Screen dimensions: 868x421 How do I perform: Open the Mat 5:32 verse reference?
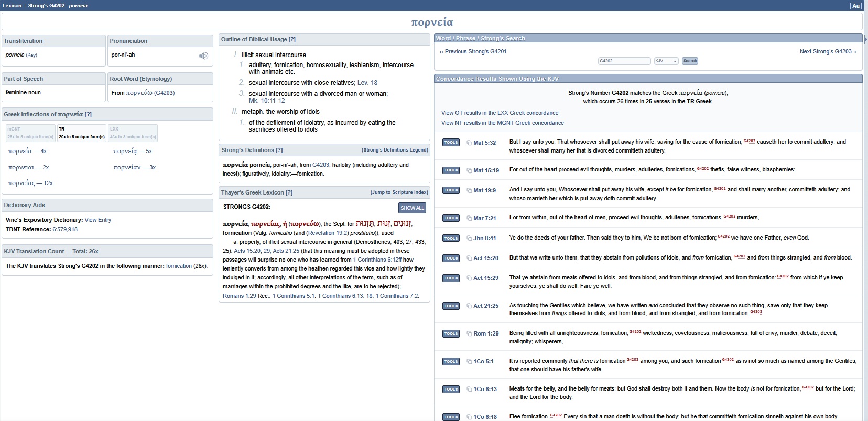tap(484, 143)
